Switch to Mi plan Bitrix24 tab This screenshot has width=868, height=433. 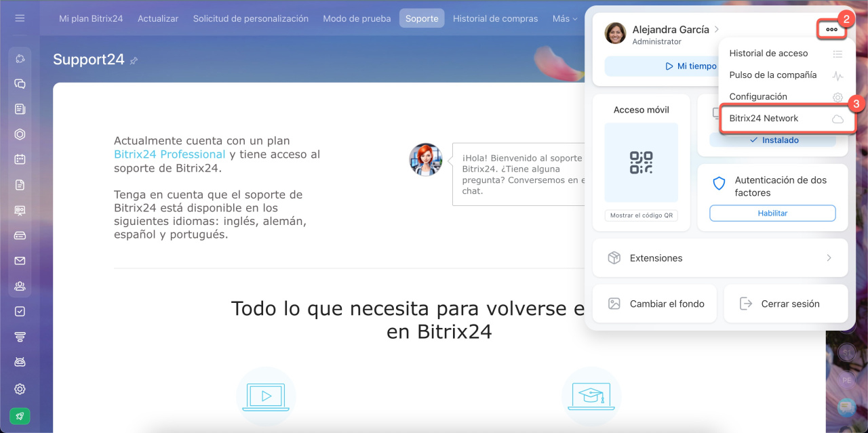91,18
